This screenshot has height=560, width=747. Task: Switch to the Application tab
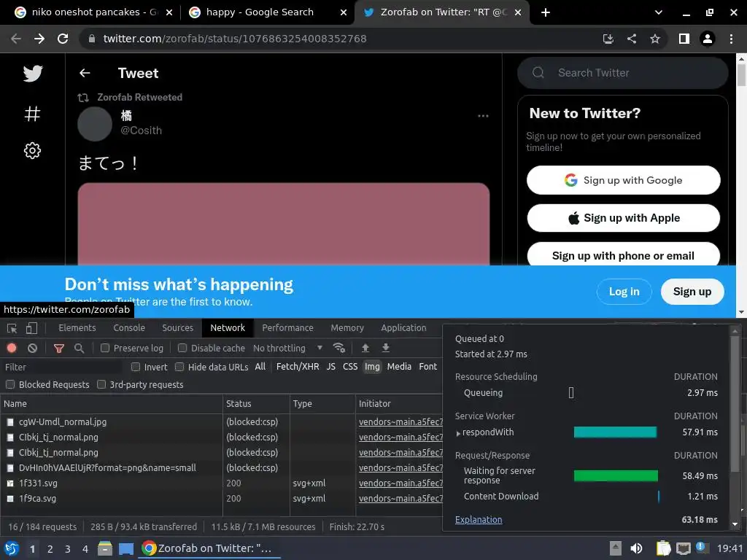coord(403,327)
